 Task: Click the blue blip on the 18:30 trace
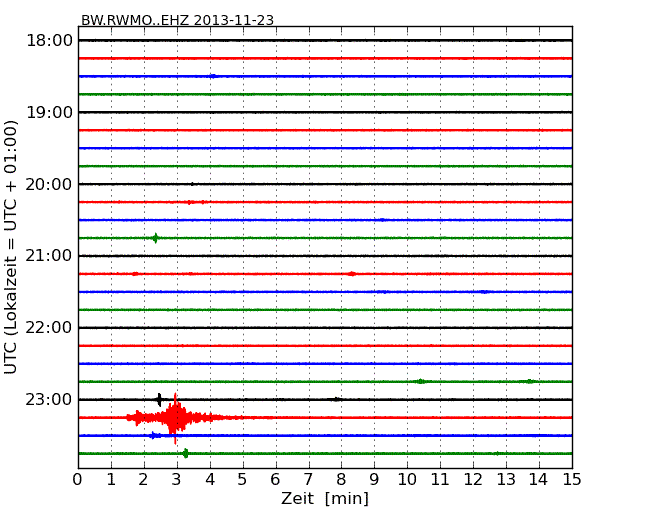[x=213, y=76]
